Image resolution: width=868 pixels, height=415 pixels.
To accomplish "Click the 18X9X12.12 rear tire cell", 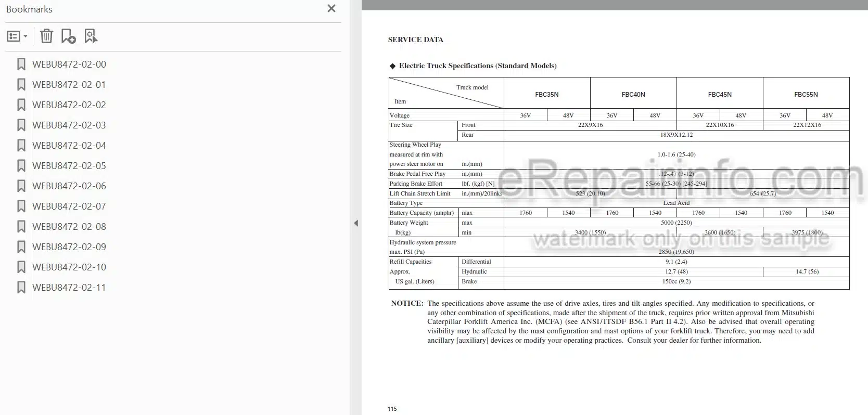I will coord(676,135).
